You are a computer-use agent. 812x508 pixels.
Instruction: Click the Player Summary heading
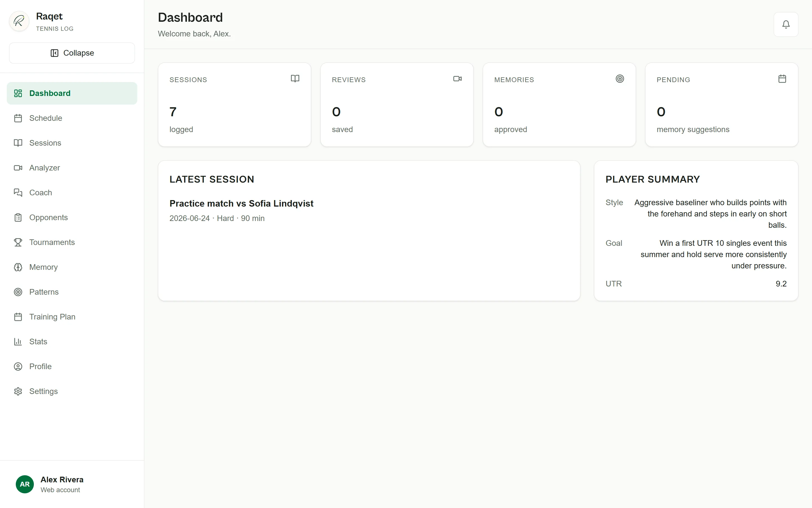[653, 179]
